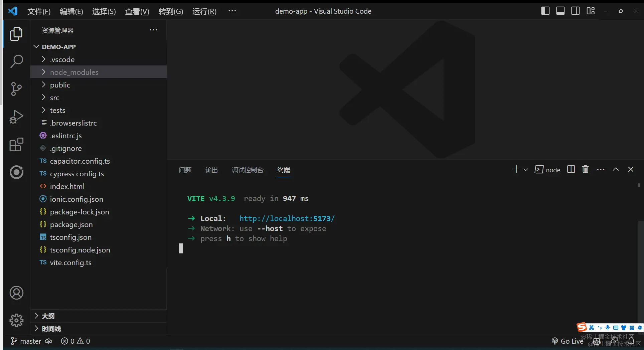
Task: Expand the src folder
Action: (x=99, y=98)
